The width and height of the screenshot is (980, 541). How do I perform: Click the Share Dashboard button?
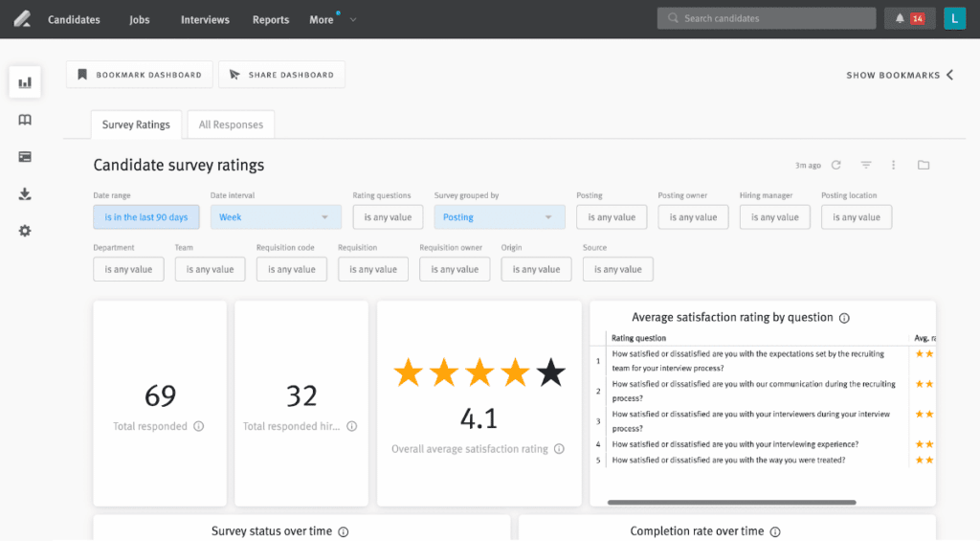[281, 75]
